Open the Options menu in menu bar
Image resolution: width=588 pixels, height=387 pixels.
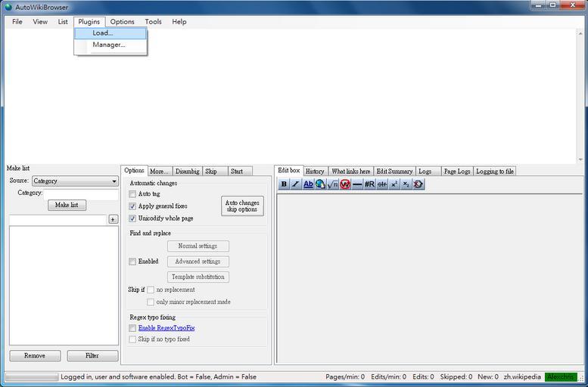tap(122, 22)
